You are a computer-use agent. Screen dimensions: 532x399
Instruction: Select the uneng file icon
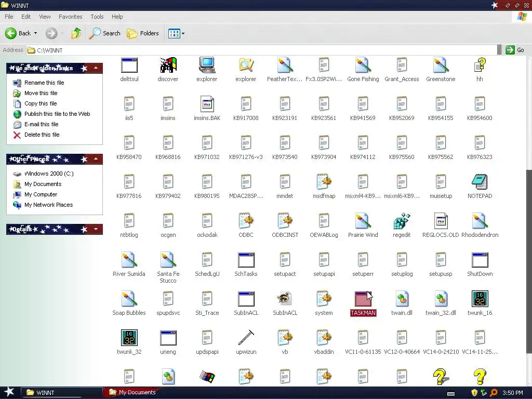pyautogui.click(x=168, y=338)
